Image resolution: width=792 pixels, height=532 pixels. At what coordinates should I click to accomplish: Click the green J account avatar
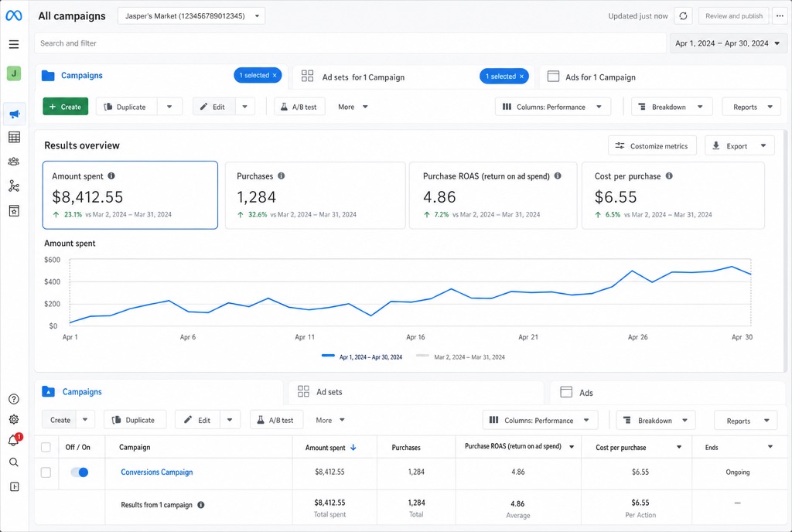tap(14, 73)
